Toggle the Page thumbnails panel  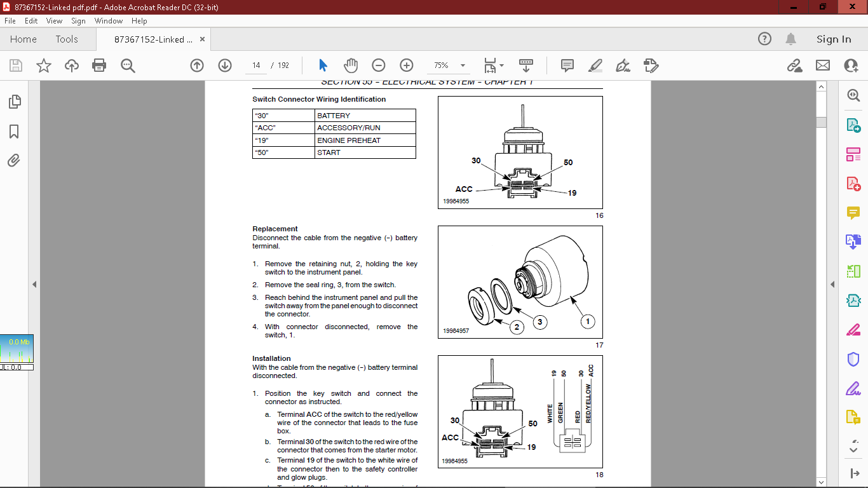(14, 102)
